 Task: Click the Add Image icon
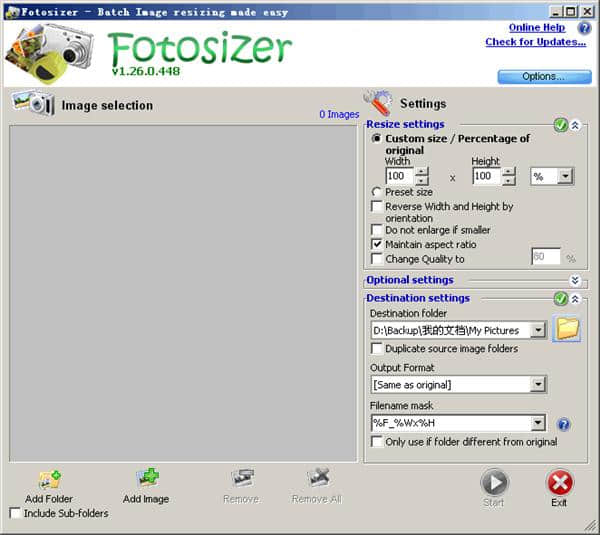[148, 478]
